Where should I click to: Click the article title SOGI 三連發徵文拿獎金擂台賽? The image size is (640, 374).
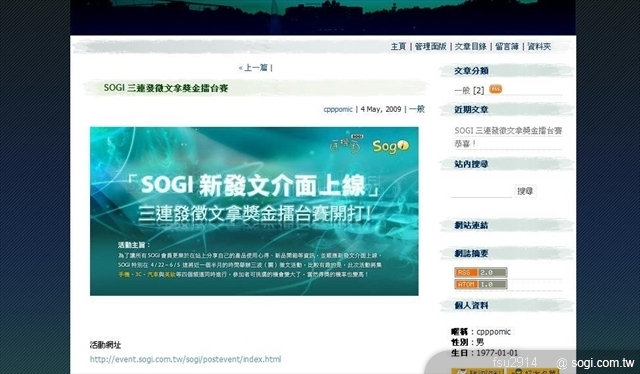point(166,88)
